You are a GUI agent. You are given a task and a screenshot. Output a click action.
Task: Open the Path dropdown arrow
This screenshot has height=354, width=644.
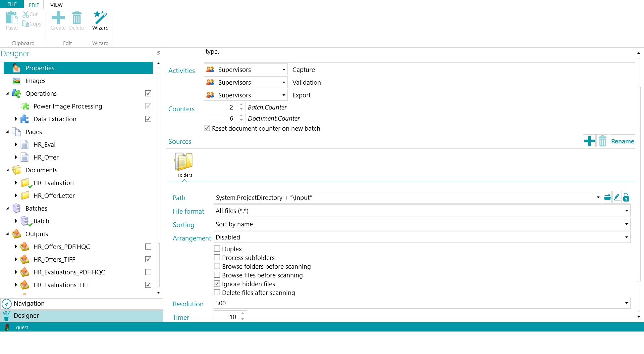[x=598, y=197]
